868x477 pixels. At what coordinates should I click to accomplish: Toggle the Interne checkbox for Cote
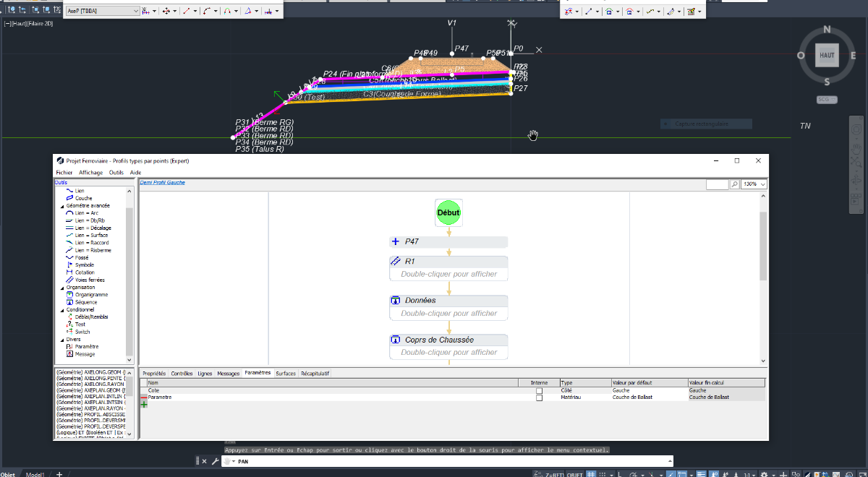[539, 390]
